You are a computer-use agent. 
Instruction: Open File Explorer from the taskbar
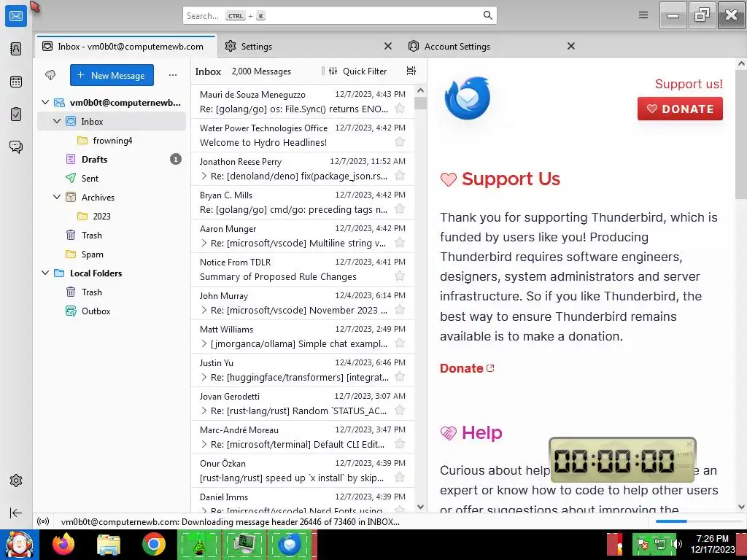coord(109,544)
